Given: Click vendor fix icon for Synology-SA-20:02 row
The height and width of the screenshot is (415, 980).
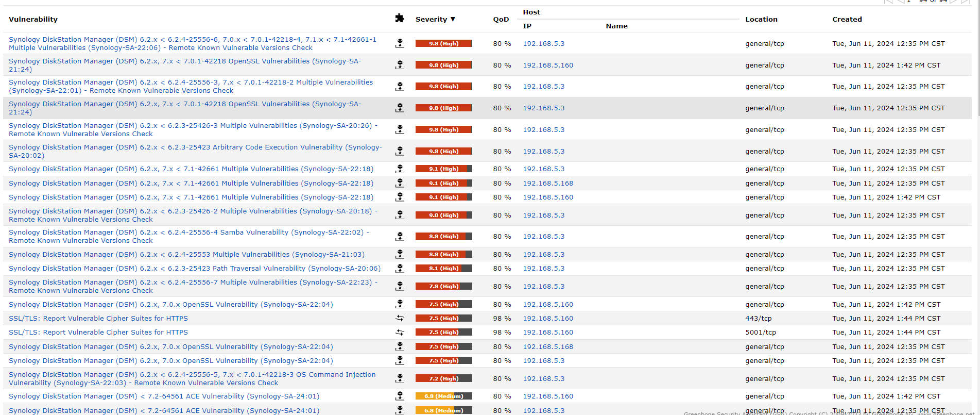Looking at the screenshot, I should 400,151.
